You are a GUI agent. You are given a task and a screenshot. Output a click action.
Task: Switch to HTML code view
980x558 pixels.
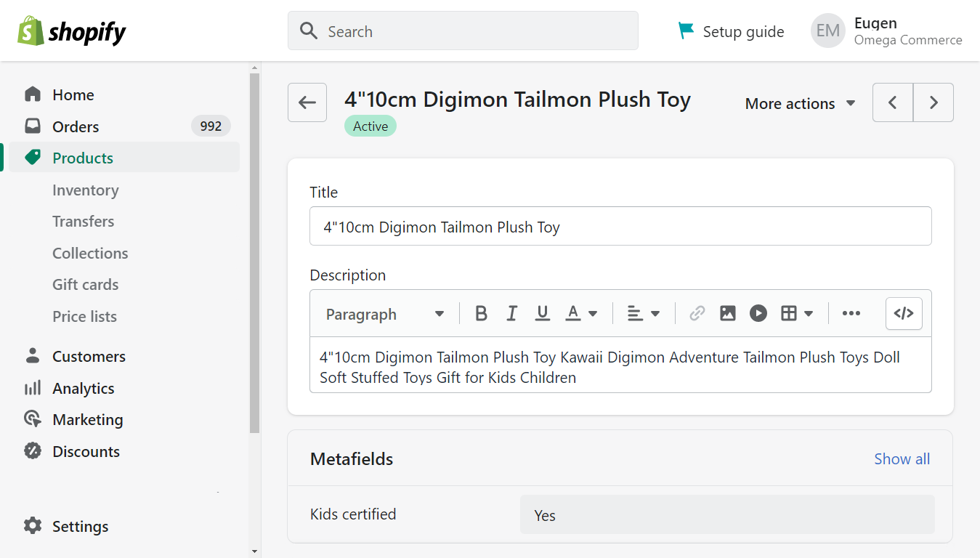[x=904, y=313]
